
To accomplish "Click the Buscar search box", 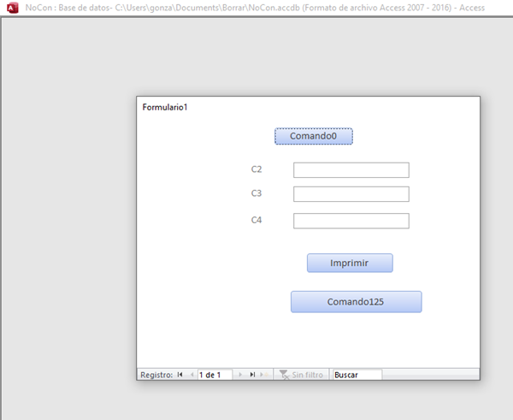I will pyautogui.click(x=357, y=375).
